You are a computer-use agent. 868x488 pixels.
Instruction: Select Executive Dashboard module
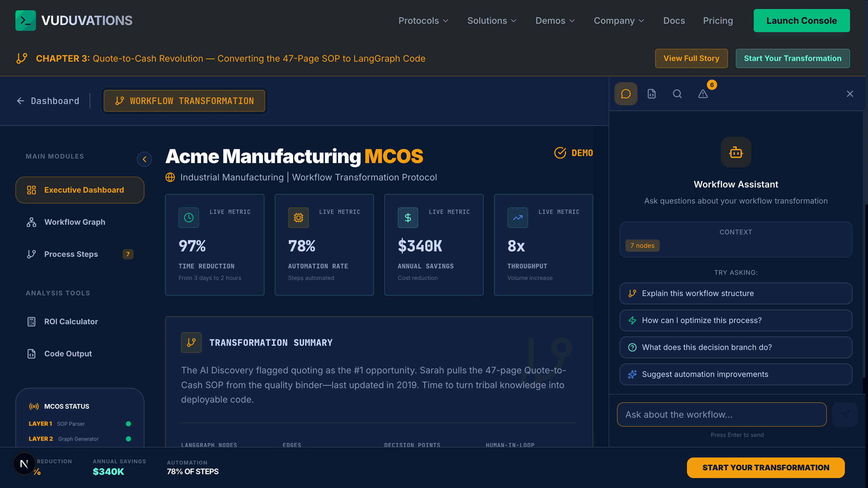[80, 190]
